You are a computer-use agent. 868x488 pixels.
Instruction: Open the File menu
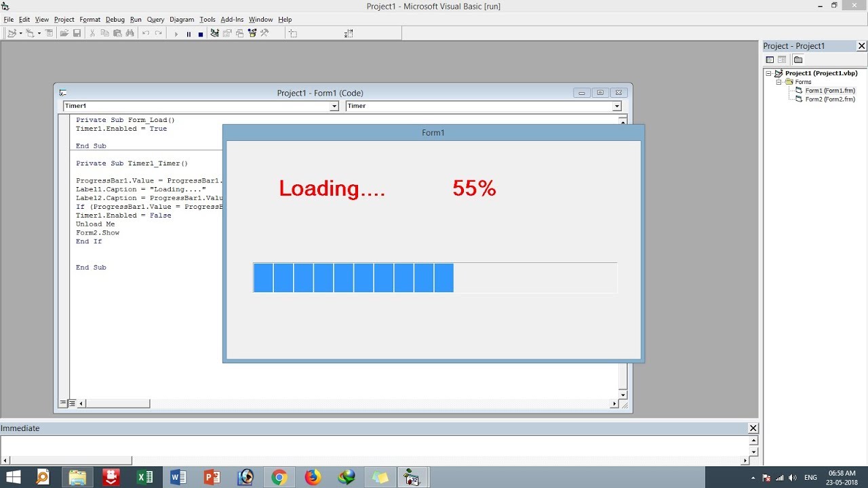[x=8, y=20]
